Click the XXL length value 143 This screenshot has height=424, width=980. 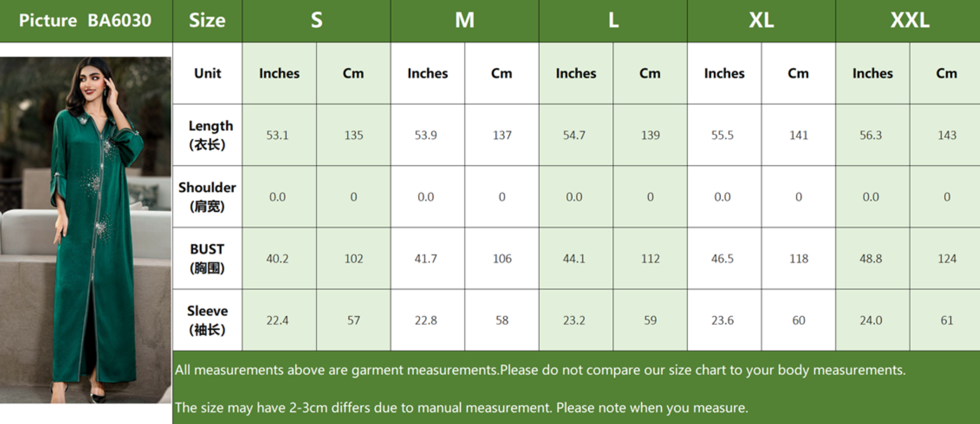[947, 135]
